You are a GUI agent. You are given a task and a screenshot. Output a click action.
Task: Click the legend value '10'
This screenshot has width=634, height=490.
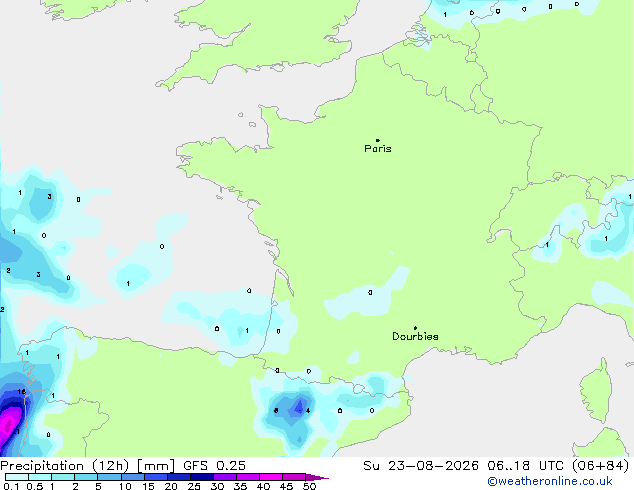(x=125, y=486)
